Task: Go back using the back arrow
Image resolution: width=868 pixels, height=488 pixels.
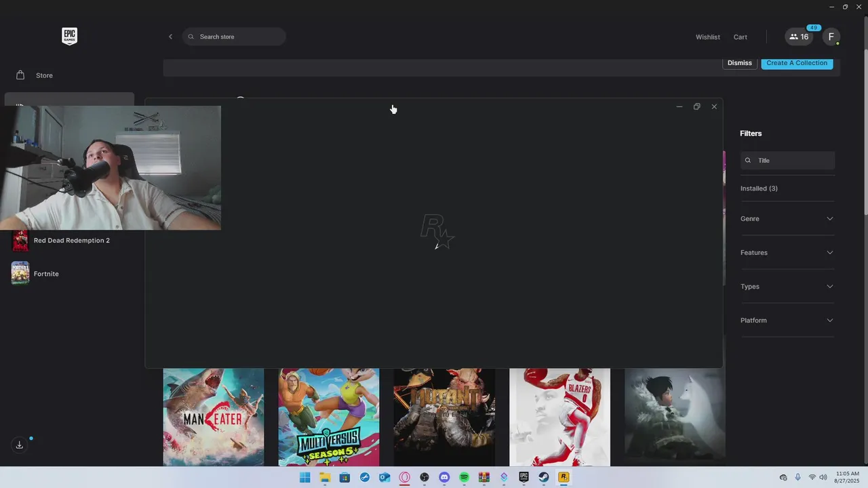Action: (170, 37)
